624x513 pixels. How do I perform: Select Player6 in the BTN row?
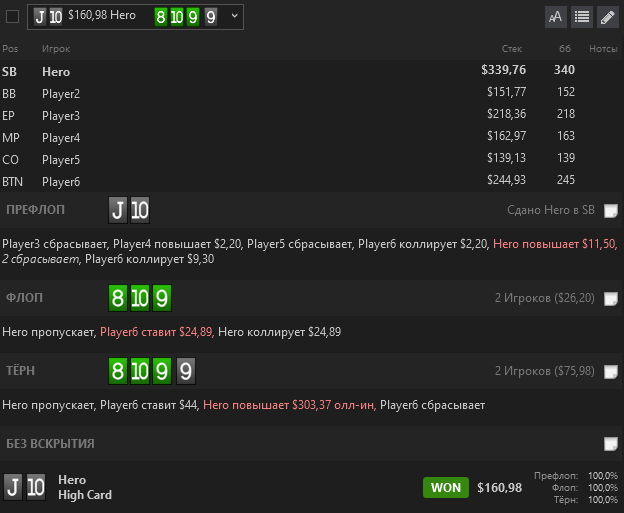(61, 182)
